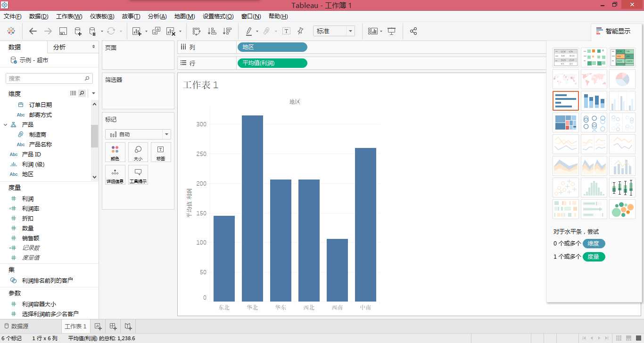Sort descending toolbar icon
Viewport: 644px width, 343px height.
coord(227,31)
